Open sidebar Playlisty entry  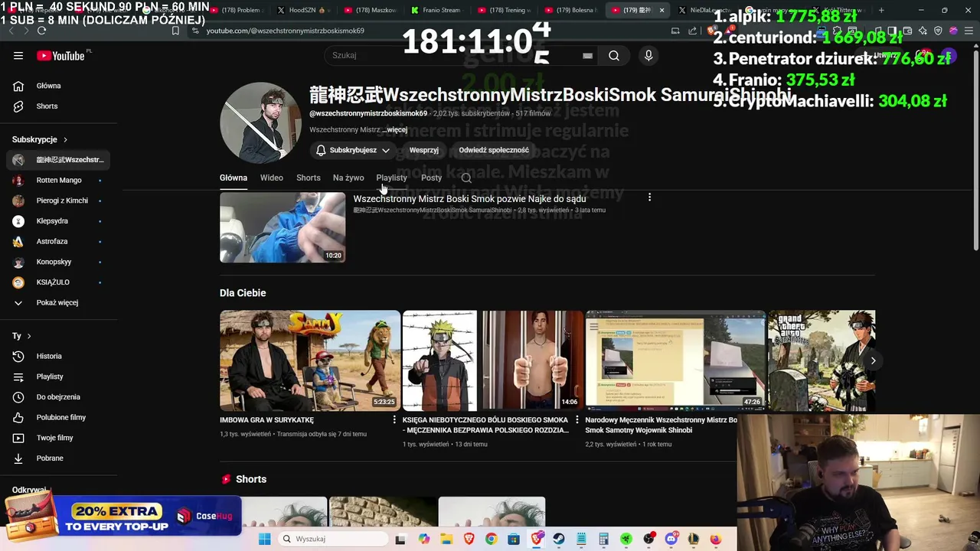58,377
